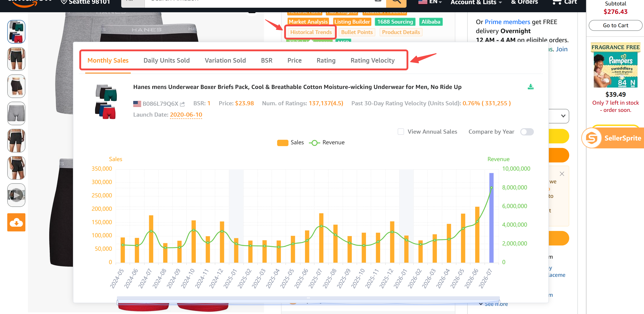Click Go to Cart button
Viewport: 644px width, 314px height.
pos(615,25)
